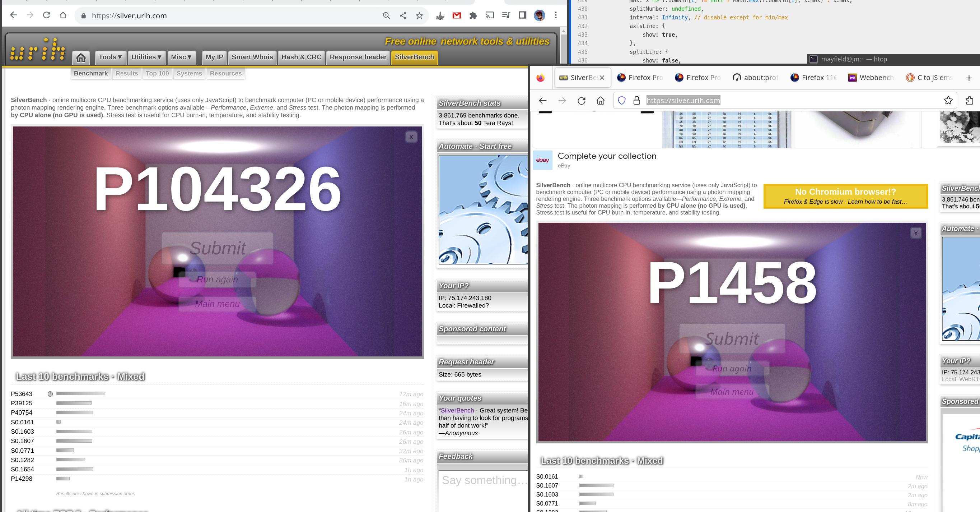This screenshot has width=980, height=512.
Task: Expand the Utilities dropdown menu
Action: coord(146,57)
